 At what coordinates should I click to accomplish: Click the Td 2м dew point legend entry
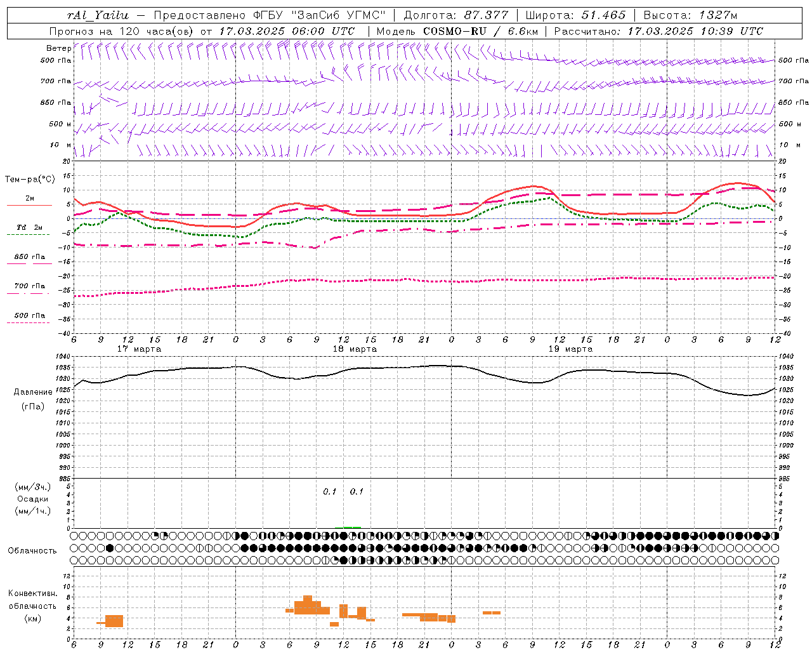coord(29,227)
